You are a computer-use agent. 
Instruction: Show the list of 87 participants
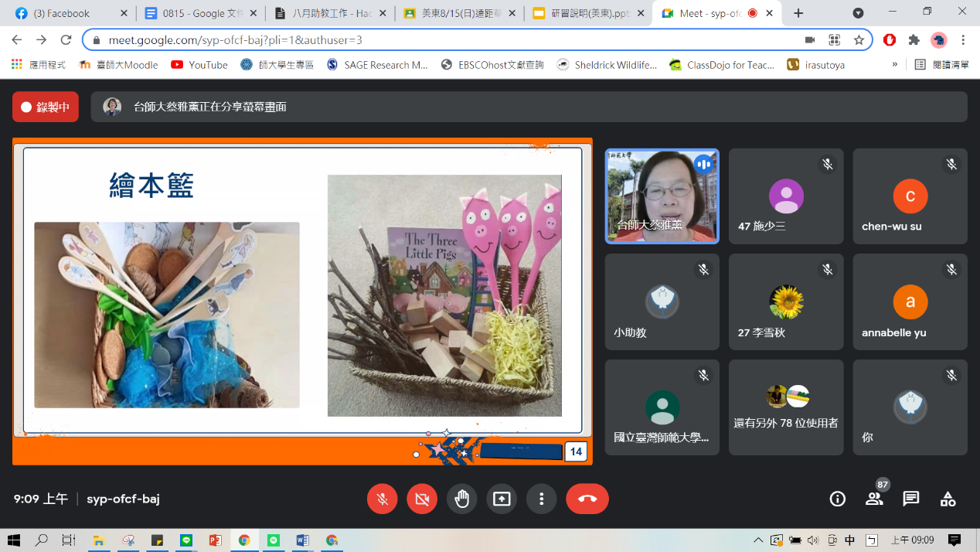click(x=874, y=499)
